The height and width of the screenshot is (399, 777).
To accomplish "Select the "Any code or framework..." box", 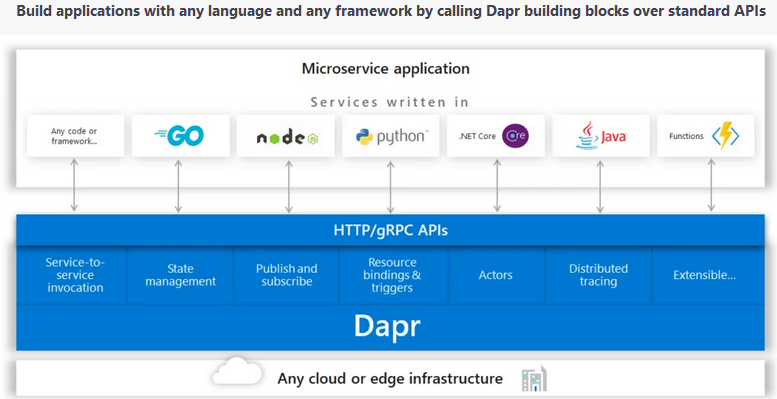I will tap(76, 136).
